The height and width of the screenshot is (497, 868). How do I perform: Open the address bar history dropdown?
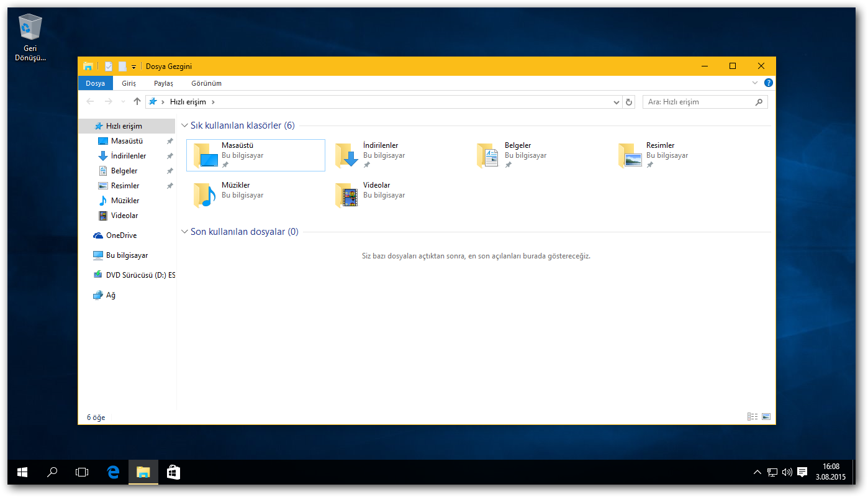(x=616, y=101)
